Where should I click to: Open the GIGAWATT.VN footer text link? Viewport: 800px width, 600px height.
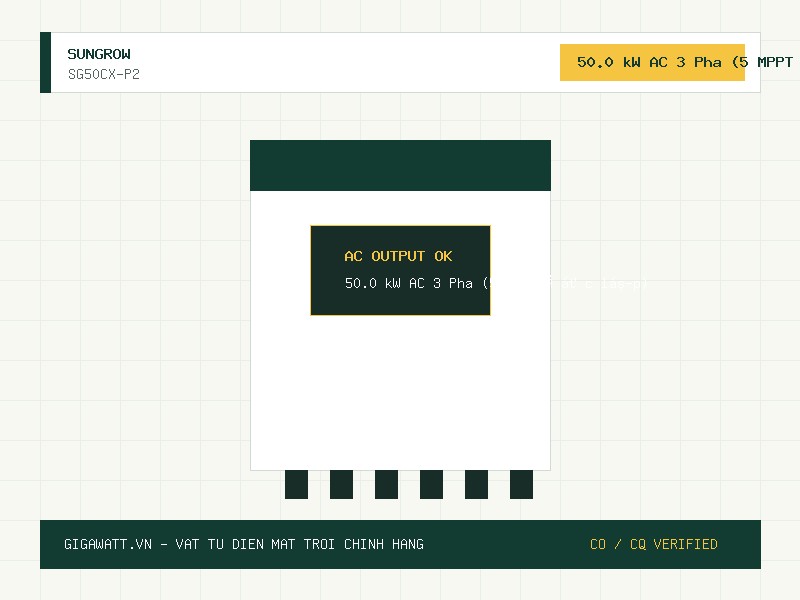tap(108, 544)
